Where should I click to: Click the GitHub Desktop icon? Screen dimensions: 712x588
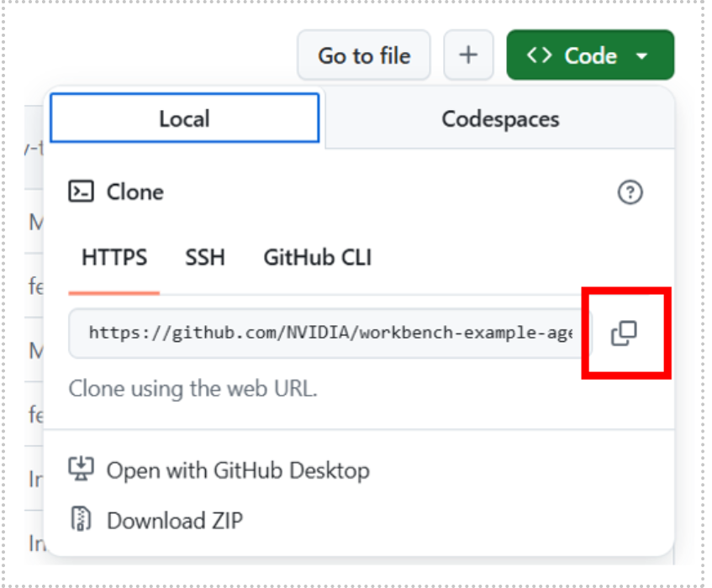click(81, 470)
